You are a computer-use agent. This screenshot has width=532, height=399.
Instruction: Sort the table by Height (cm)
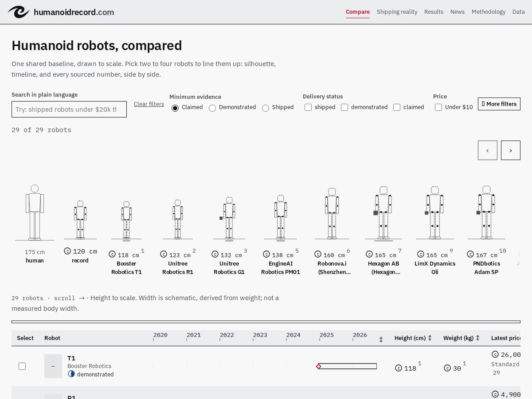click(413, 338)
